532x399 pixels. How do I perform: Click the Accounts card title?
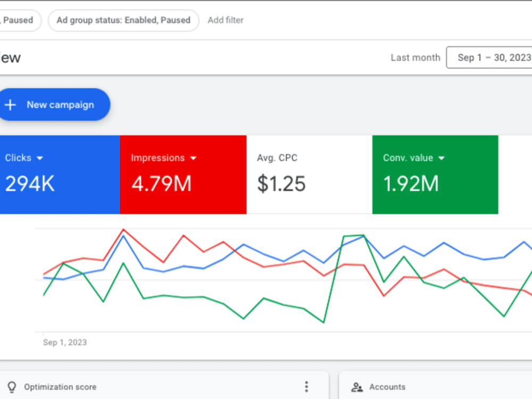387,387
